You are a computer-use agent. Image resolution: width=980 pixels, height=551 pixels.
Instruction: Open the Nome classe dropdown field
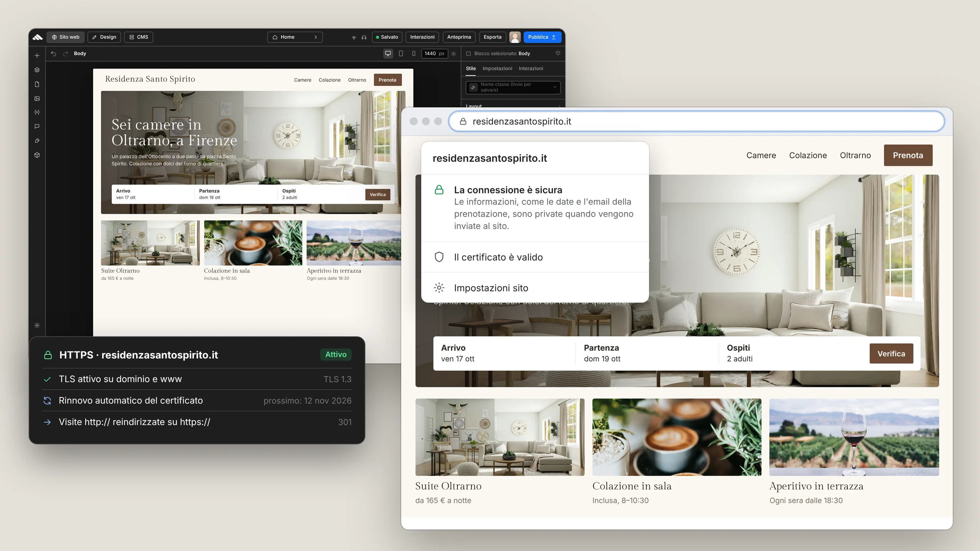click(x=513, y=87)
